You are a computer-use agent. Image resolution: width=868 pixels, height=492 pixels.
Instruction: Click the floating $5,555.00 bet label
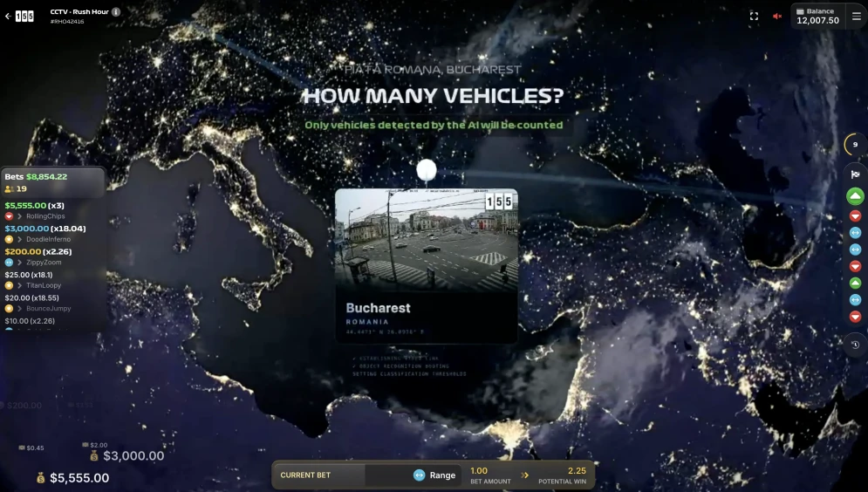coord(79,478)
